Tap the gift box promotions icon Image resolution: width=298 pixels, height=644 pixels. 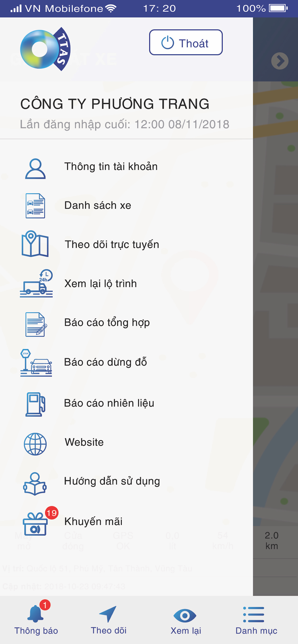click(35, 523)
